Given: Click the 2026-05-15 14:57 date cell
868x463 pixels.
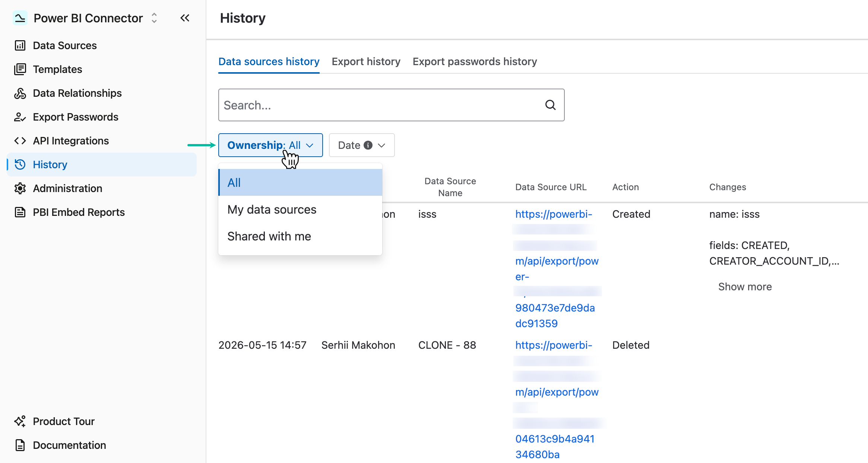Looking at the screenshot, I should point(262,345).
